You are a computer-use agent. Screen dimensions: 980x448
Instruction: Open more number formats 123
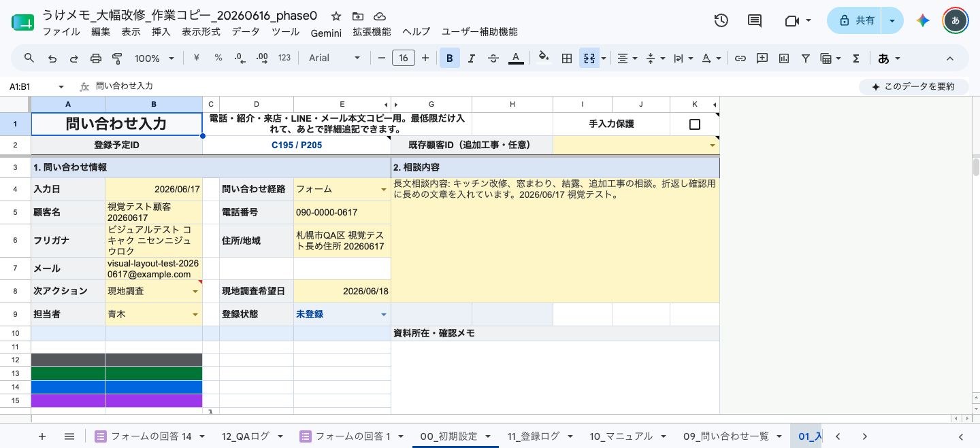(x=284, y=58)
